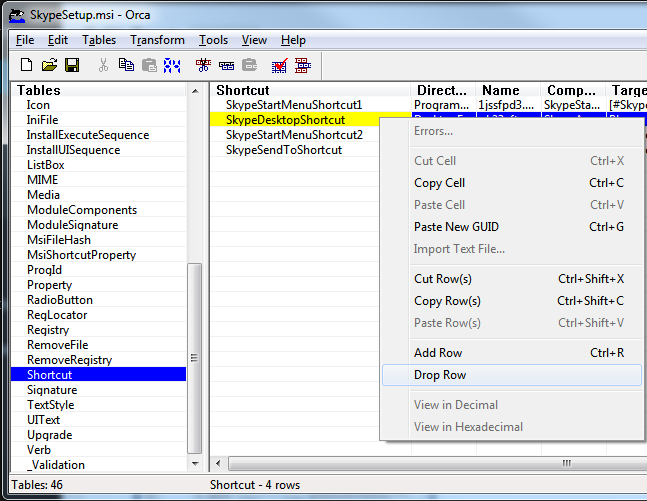Select the ProgId table
This screenshot has height=501, width=647.
[x=99, y=270]
